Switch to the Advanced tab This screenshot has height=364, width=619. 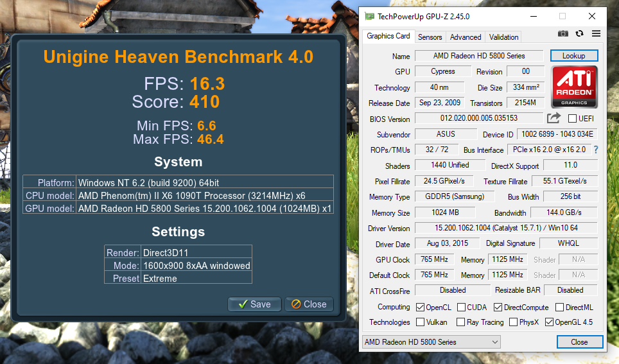[466, 37]
